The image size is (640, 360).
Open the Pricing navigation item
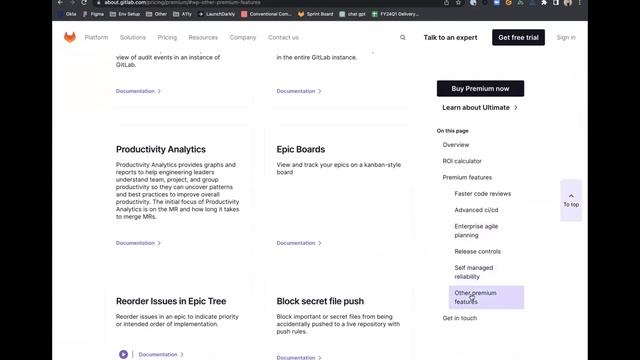167,37
